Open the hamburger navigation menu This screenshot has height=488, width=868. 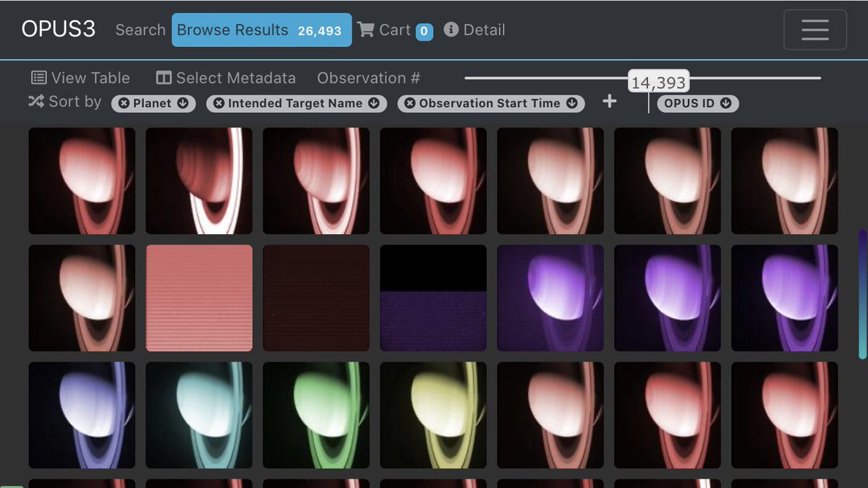pyautogui.click(x=815, y=30)
